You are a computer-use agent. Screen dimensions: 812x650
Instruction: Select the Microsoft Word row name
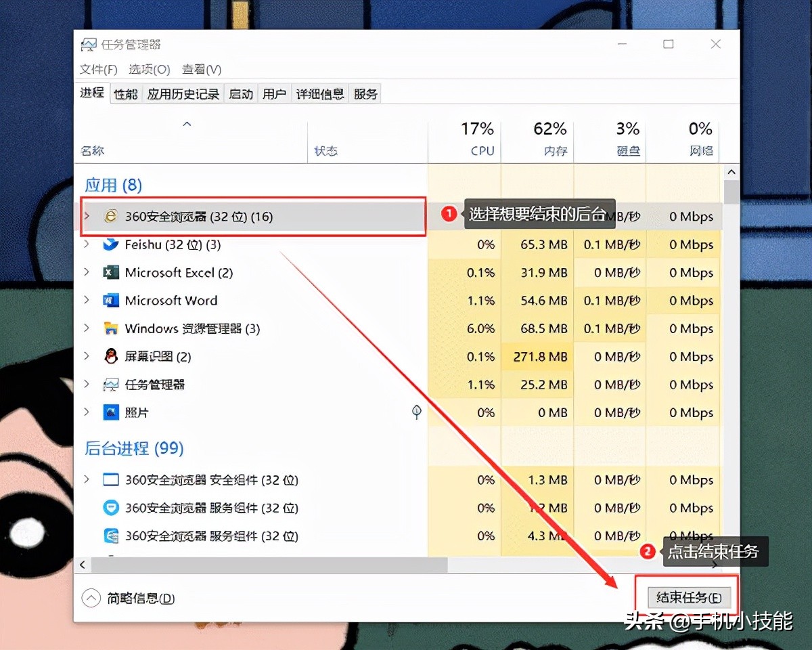(171, 301)
